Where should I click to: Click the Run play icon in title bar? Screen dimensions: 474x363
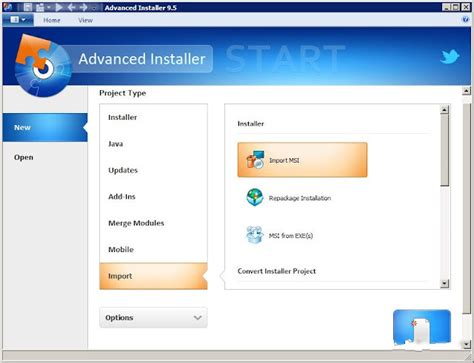click(x=59, y=7)
